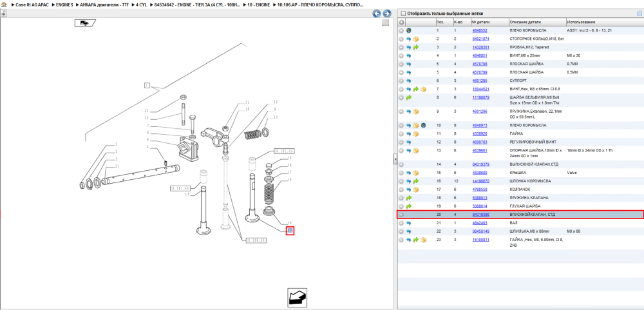Image resolution: width=644 pixels, height=310 pixels.
Task: Click green arrow for ПРУЖИНА КЛАПАНА row
Action: 409,198
